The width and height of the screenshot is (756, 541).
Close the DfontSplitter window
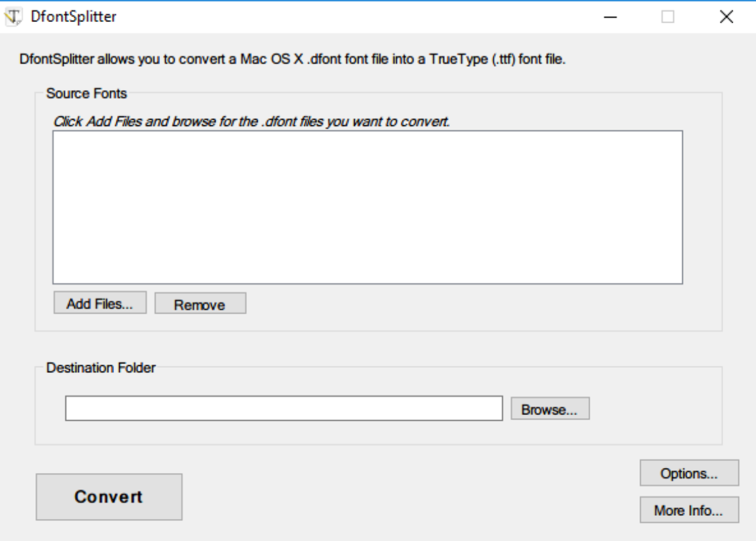pyautogui.click(x=726, y=17)
